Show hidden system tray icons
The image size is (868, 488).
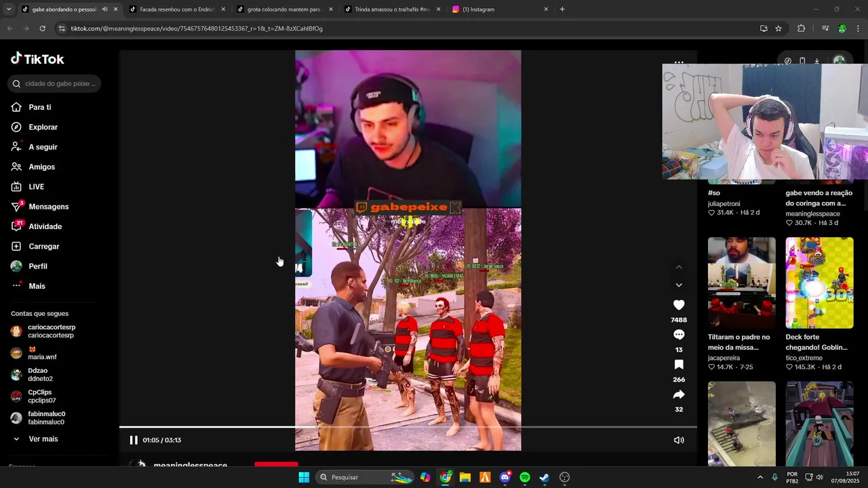[x=759, y=477]
